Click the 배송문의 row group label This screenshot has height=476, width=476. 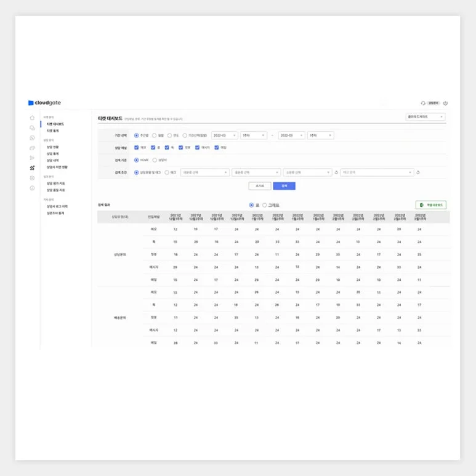(120, 318)
